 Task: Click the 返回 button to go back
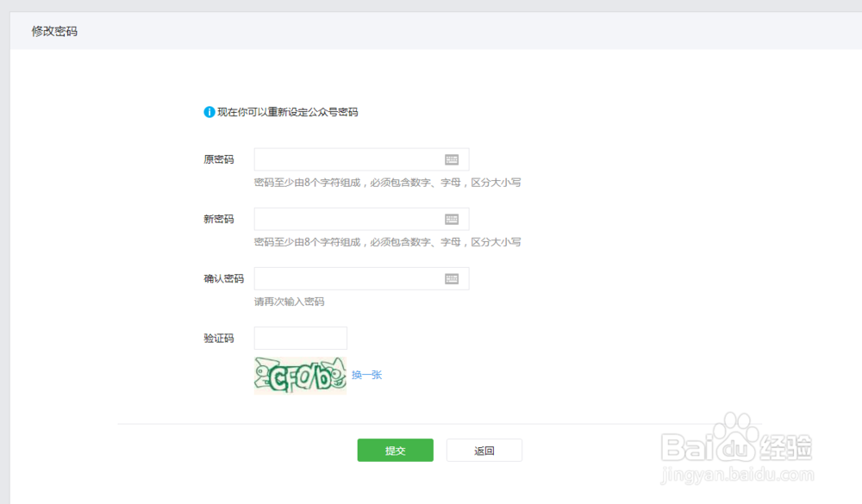tap(484, 450)
